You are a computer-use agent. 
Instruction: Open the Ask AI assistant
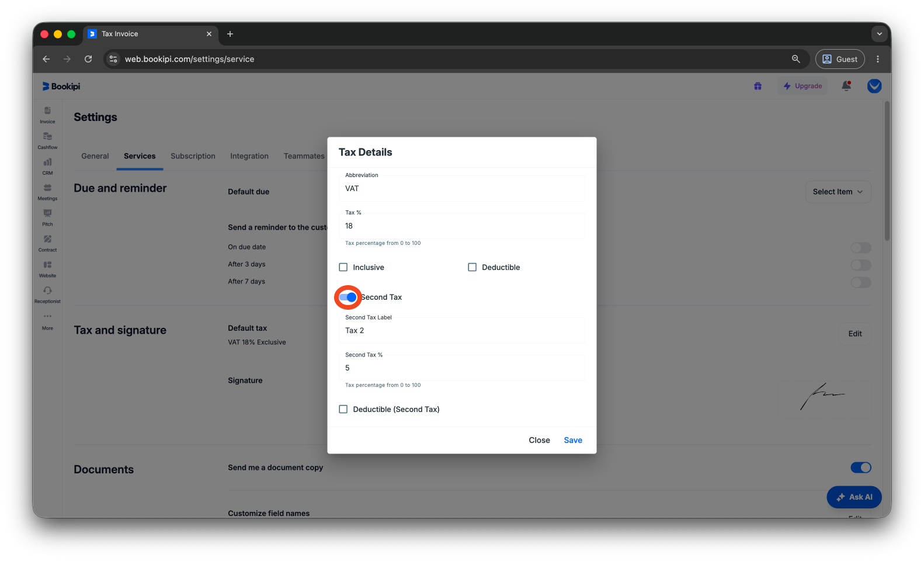[x=854, y=497]
